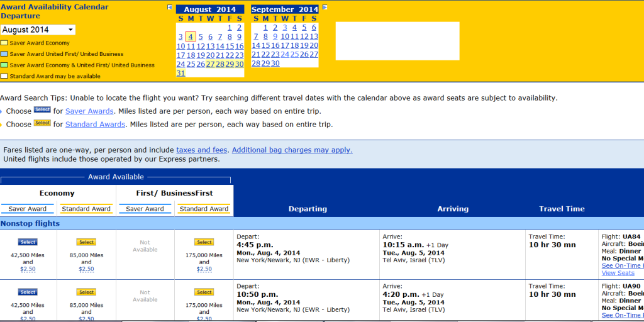Click the green Economy & First legend swatch

(x=4, y=65)
